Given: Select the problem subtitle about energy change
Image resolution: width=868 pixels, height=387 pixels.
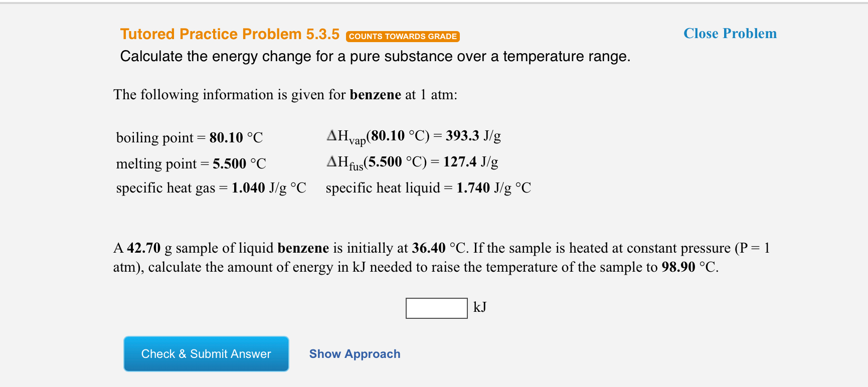Looking at the screenshot, I should click(x=375, y=56).
